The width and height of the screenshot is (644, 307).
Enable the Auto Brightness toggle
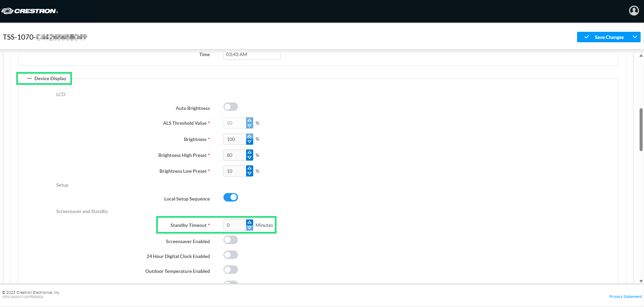[231, 107]
